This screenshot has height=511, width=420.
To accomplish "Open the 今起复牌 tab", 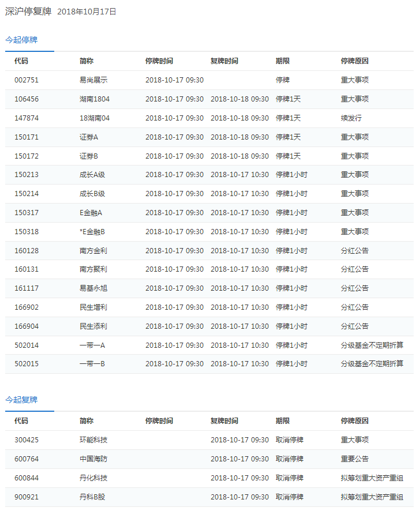I will point(21,400).
